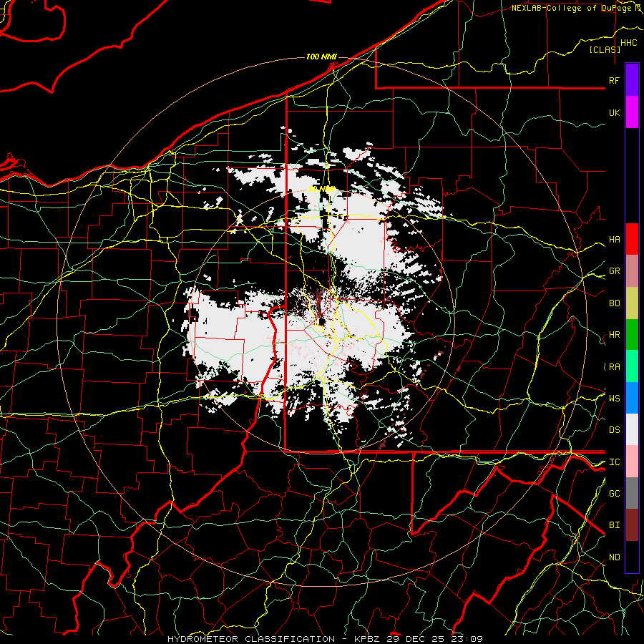Click the blue WS legend color swatch
The height and width of the screenshot is (644, 644).
[x=632, y=398]
